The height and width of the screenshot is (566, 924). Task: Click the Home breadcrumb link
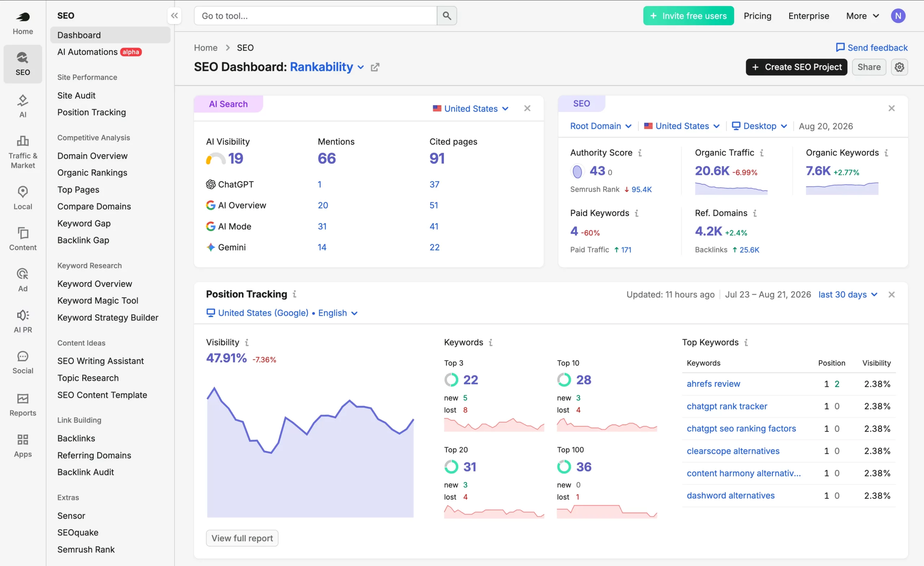point(205,48)
